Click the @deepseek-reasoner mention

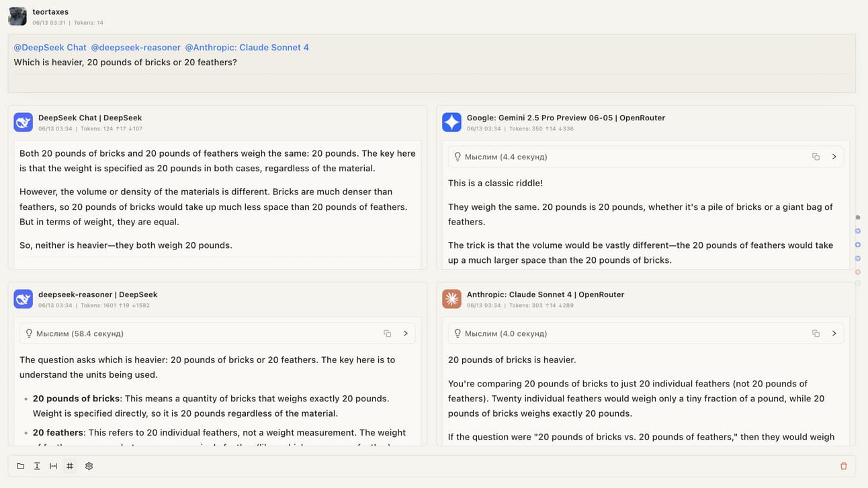click(x=136, y=48)
